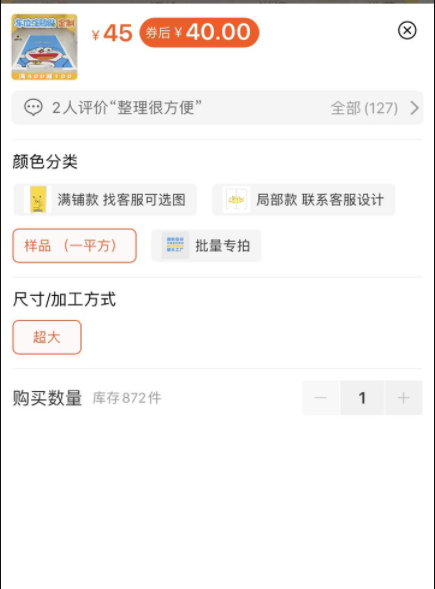Tap the review text 整理很方便
Screen dimensions: 435x589
pos(156,108)
